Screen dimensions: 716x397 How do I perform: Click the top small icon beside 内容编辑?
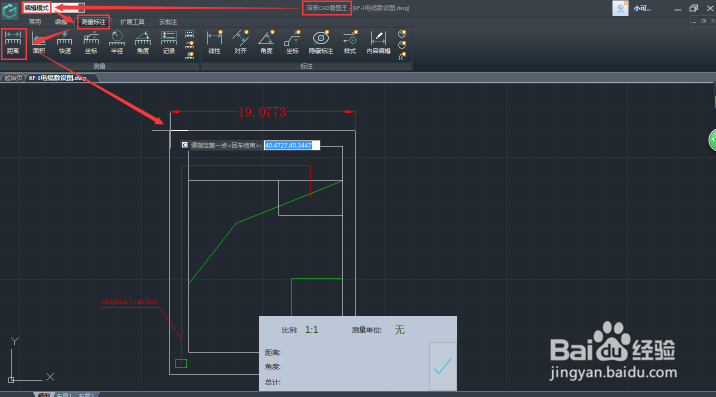click(x=402, y=34)
